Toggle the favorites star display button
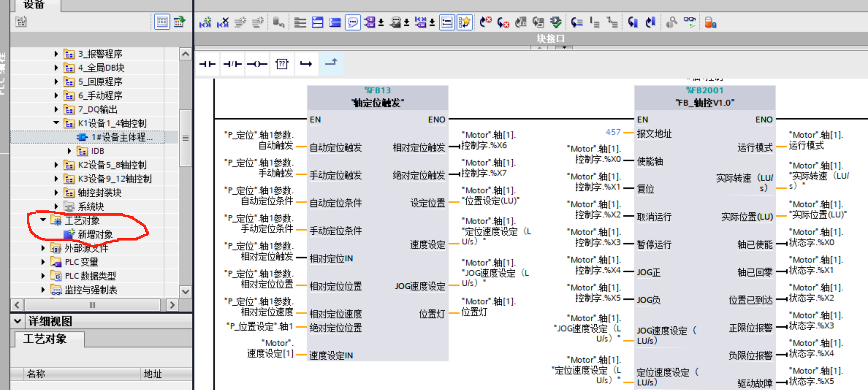 coord(464,22)
